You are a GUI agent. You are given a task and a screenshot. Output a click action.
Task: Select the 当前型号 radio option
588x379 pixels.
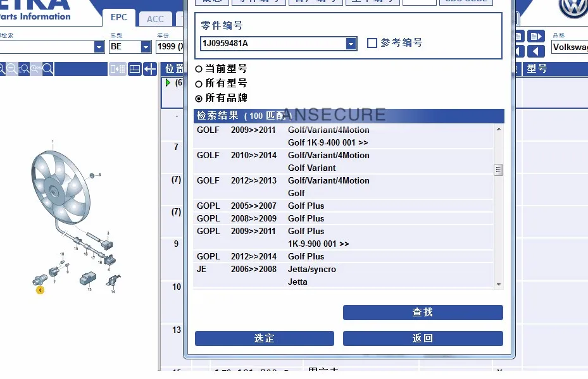[199, 69]
